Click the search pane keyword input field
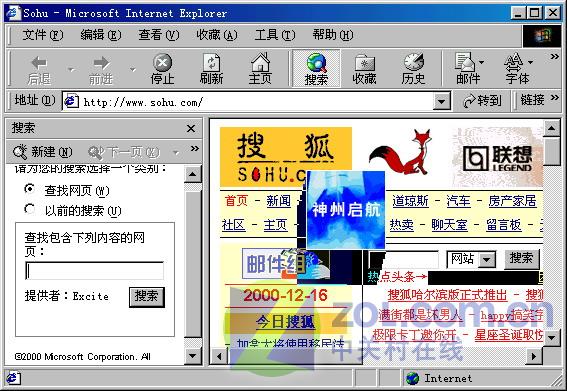This screenshot has width=567, height=391. [x=94, y=271]
